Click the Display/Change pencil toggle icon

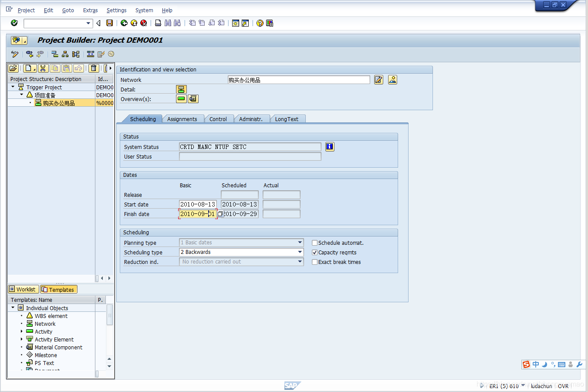(15, 54)
